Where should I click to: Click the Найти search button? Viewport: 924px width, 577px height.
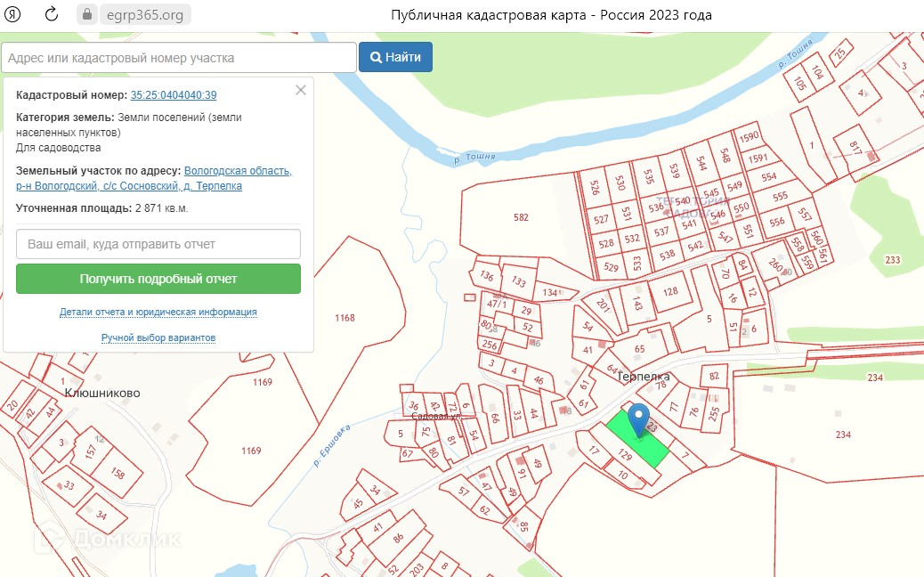395,57
